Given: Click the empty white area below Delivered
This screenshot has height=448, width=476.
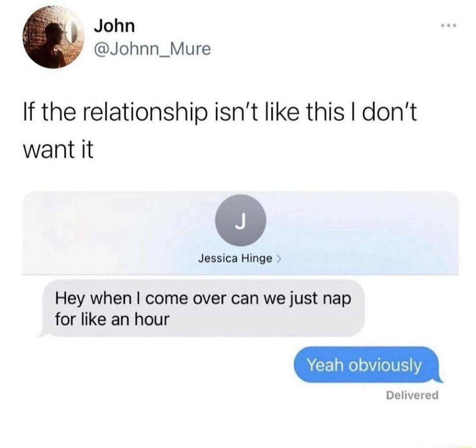Looking at the screenshot, I should (238, 425).
